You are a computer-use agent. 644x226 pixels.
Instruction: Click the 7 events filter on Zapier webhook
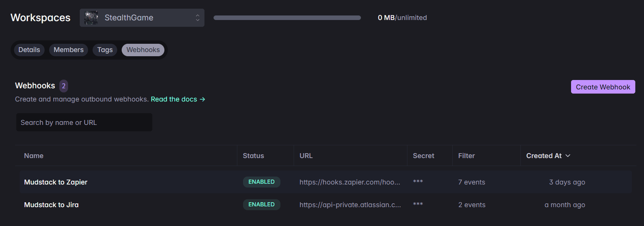point(471,182)
